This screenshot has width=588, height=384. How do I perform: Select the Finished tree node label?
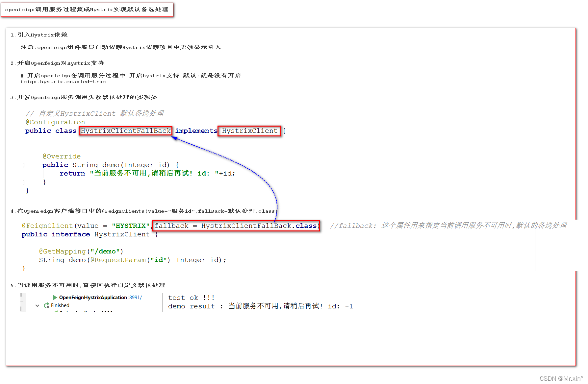[60, 305]
